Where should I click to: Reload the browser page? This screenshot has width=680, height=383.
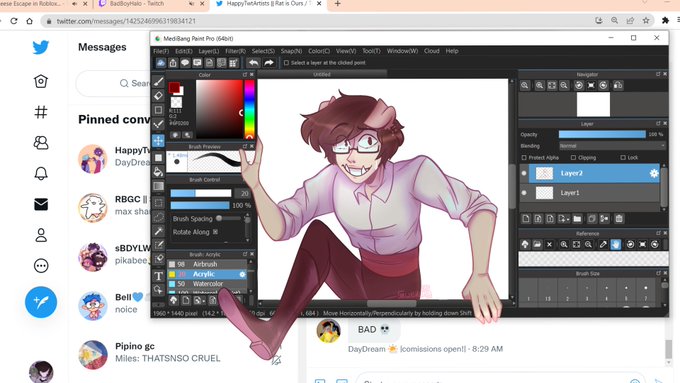tap(14, 21)
